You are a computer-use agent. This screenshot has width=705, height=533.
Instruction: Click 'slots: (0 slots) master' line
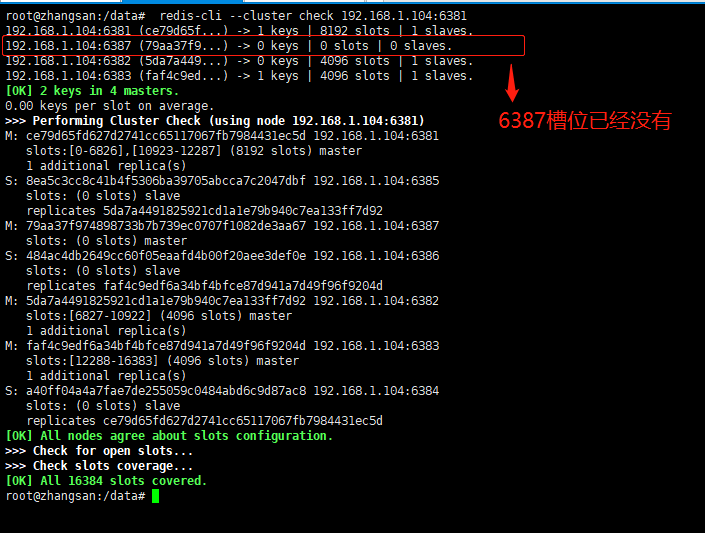click(107, 241)
